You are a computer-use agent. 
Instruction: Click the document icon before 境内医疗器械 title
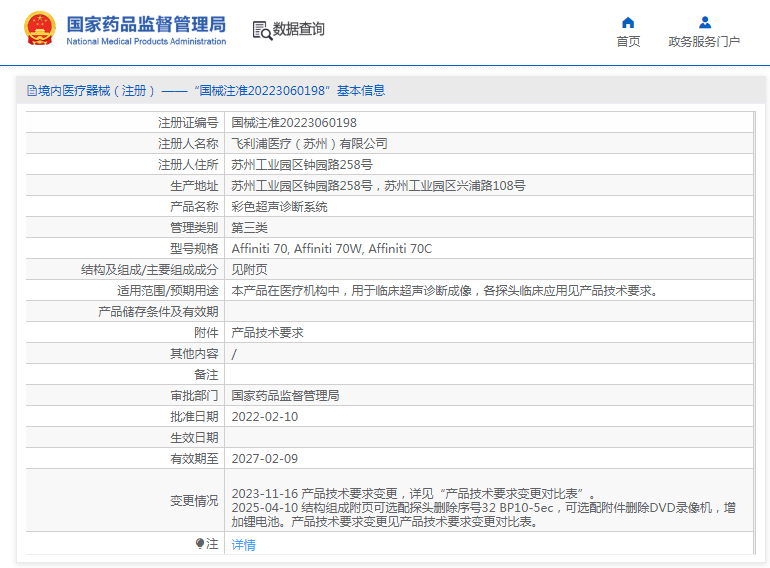pos(31,91)
